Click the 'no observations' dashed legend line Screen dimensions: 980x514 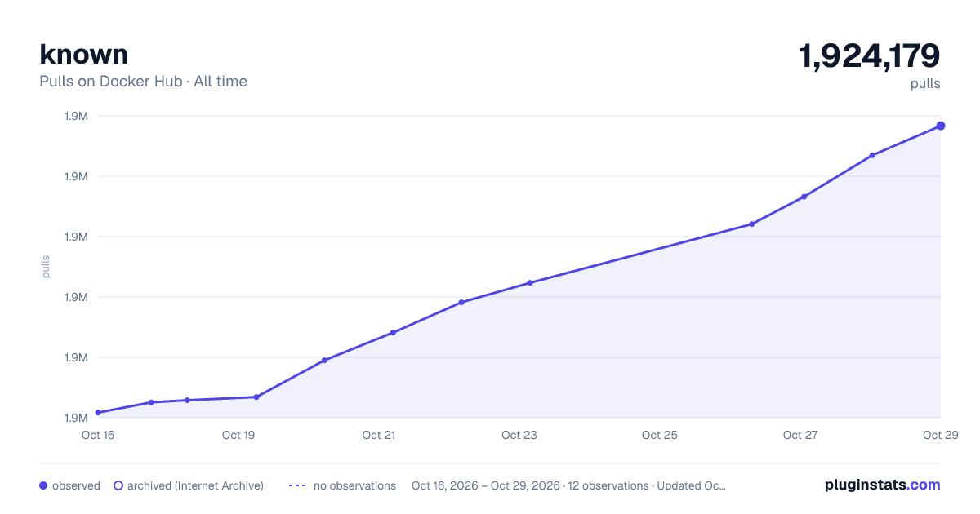(x=297, y=485)
